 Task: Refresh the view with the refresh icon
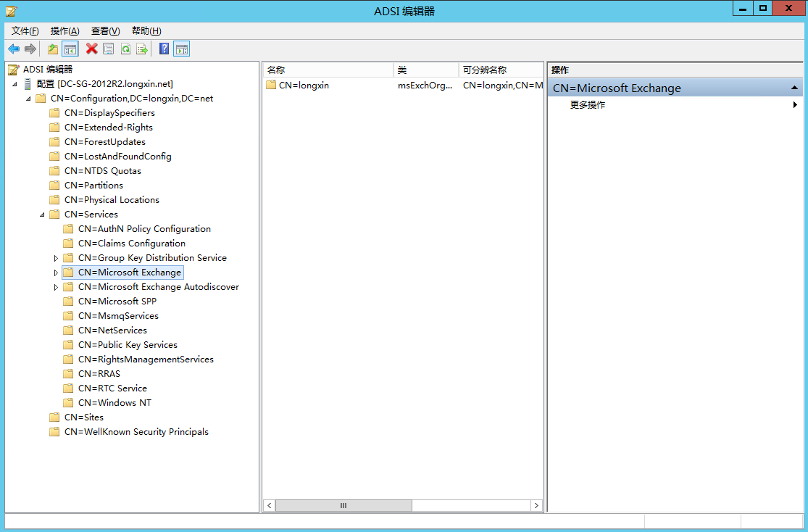pos(125,49)
